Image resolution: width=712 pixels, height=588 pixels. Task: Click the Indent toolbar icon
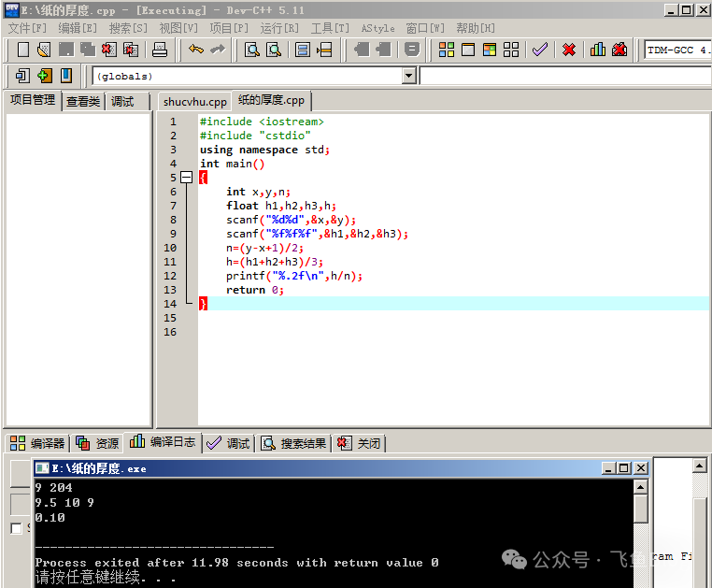(x=362, y=49)
